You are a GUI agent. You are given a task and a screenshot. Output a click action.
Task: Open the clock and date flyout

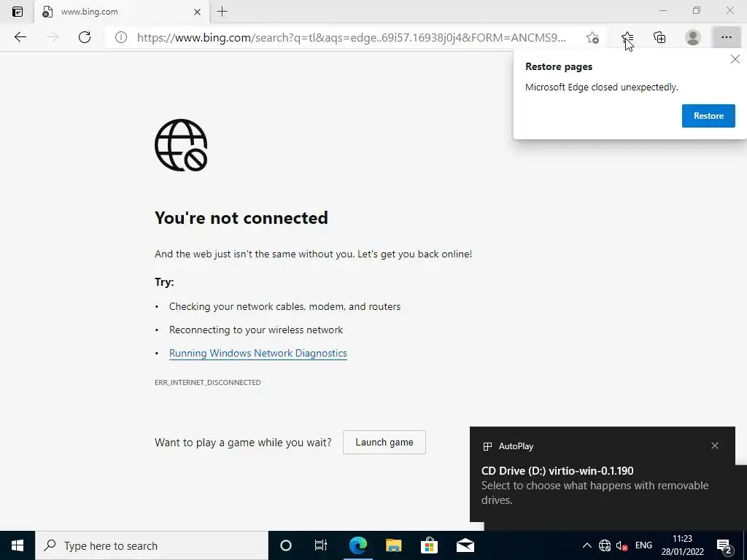click(682, 545)
